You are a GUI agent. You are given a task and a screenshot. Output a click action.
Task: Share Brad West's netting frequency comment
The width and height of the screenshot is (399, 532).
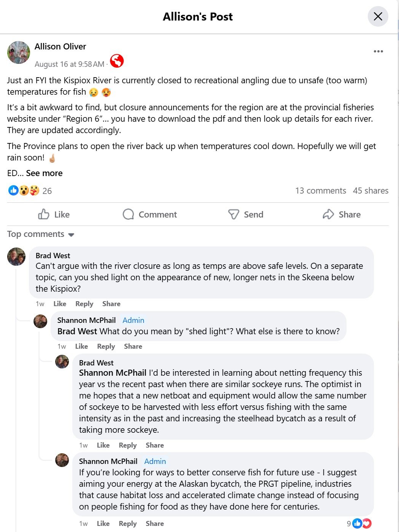pos(155,445)
